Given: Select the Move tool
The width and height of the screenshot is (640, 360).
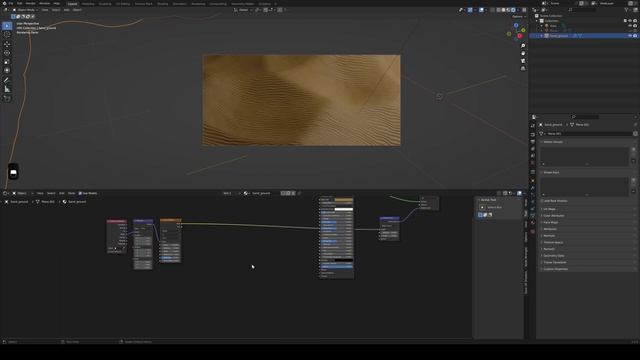Looking at the screenshot, I should point(7,44).
